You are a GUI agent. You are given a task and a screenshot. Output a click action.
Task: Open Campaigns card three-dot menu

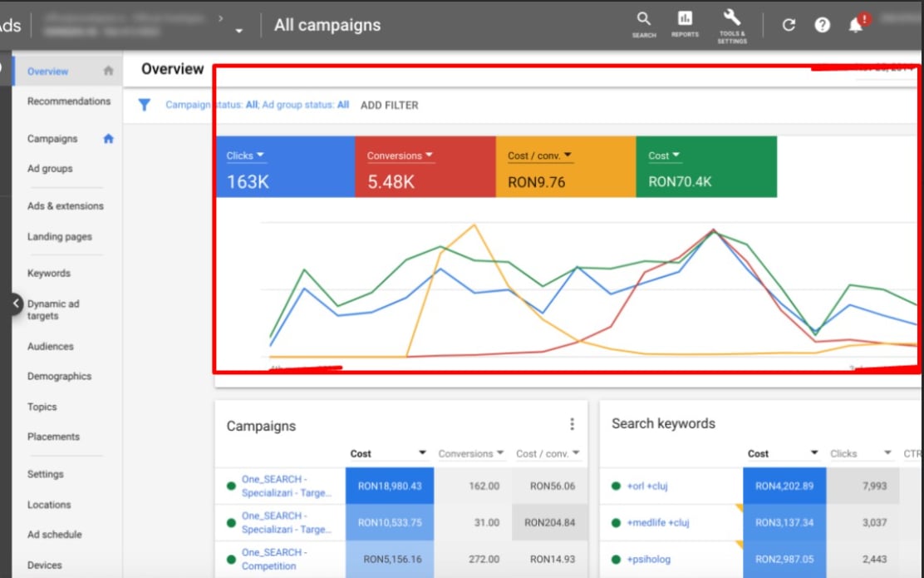572,424
